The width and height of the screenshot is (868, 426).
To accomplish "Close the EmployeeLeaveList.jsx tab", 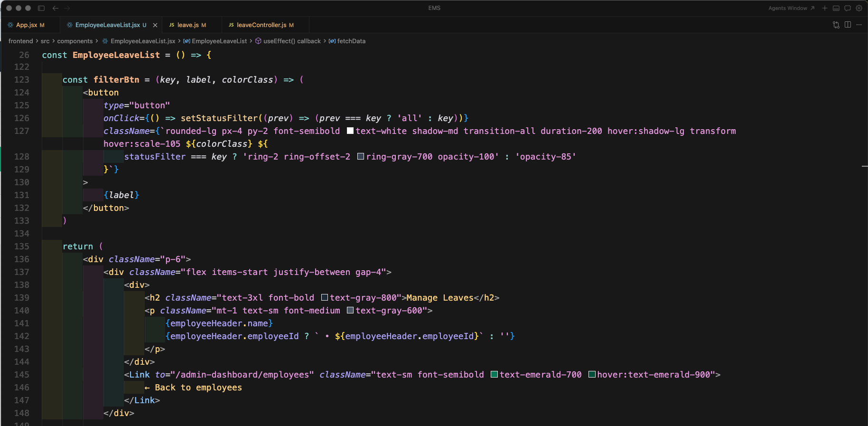I will [155, 25].
